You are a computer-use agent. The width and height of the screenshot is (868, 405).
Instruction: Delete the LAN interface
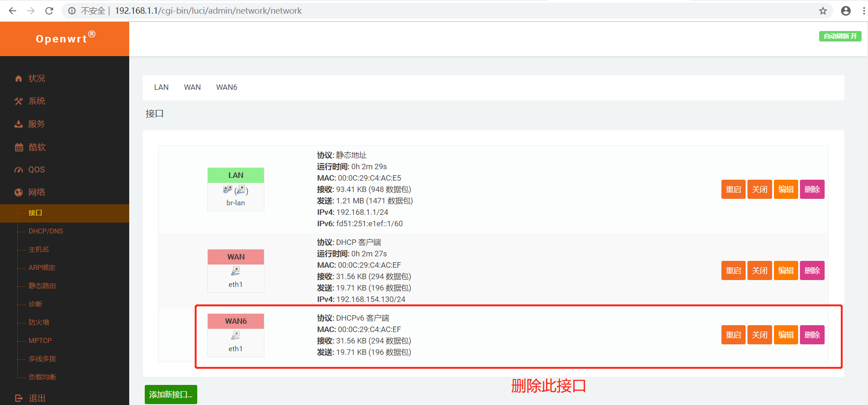(812, 189)
